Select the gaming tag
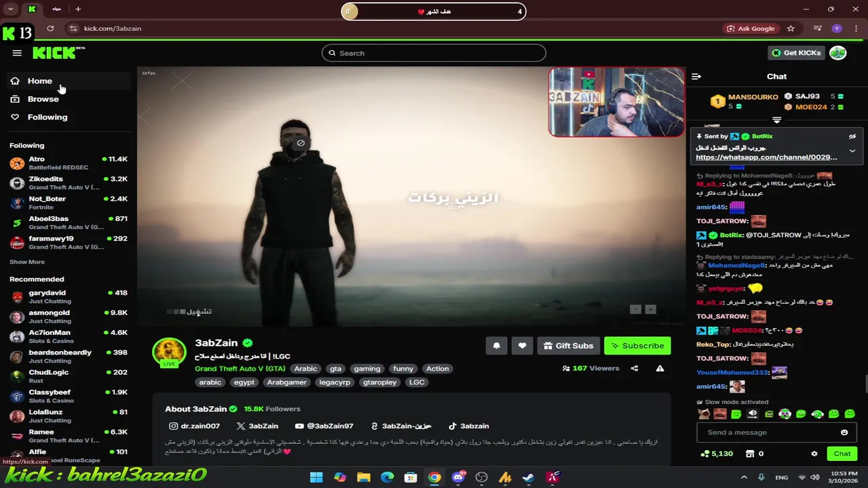The image size is (868, 488). click(x=367, y=369)
